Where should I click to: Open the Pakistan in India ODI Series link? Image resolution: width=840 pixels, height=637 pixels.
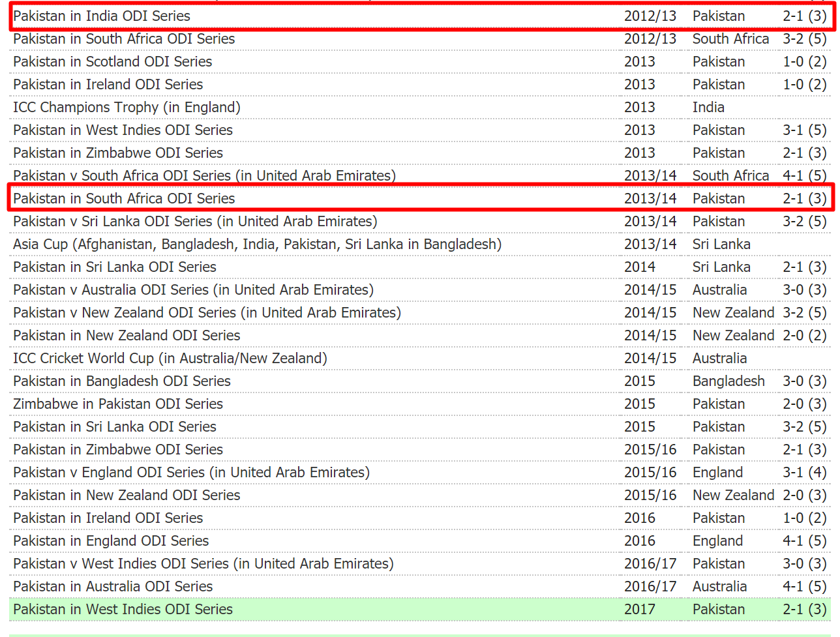coord(102,16)
